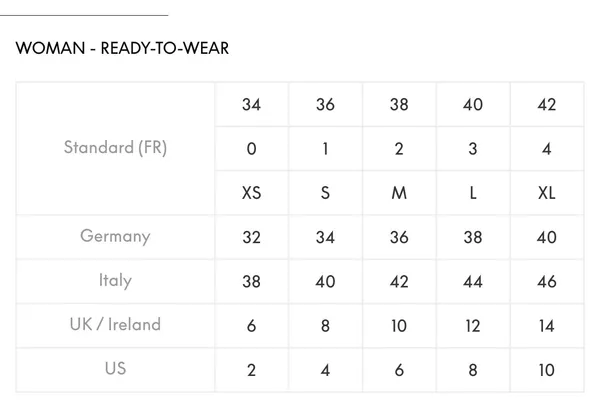This screenshot has height=411, width=600.
Task: Click the WOMAN - READY-TO-WEAR heading
Action: (122, 48)
